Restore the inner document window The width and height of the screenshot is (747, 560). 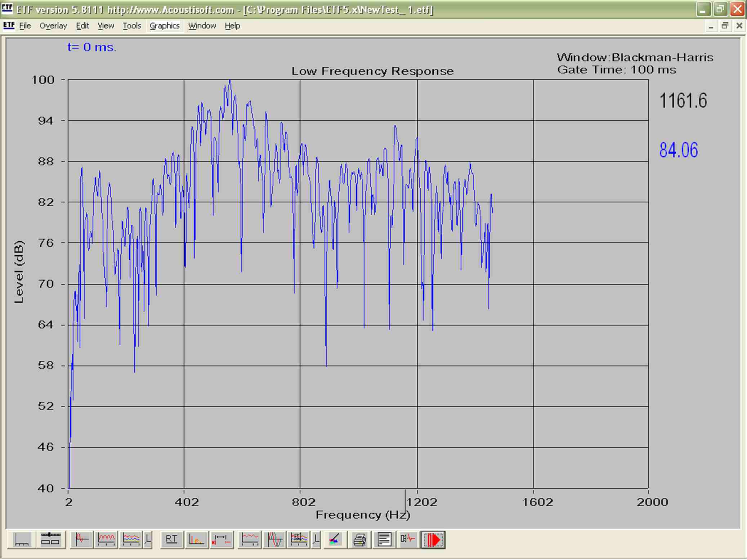pyautogui.click(x=725, y=26)
